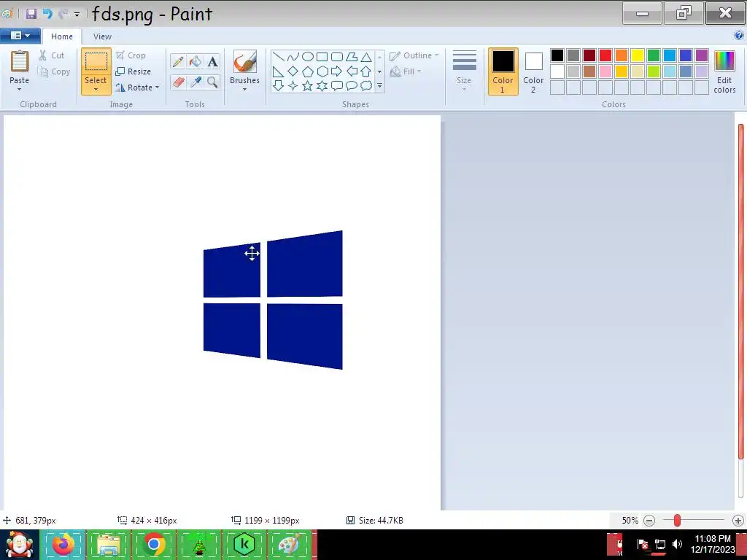Activate the Color 2 button
The width and height of the screenshot is (747, 560).
click(x=533, y=71)
